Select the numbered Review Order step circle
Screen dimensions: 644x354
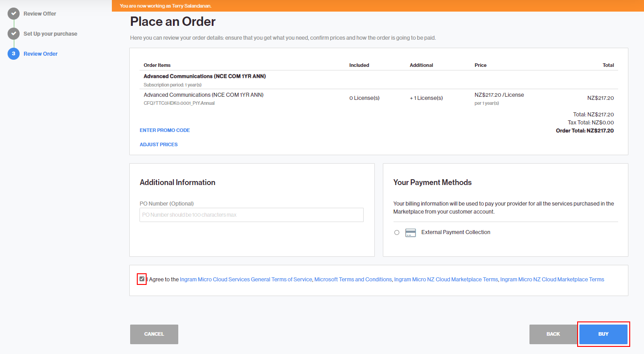click(13, 54)
